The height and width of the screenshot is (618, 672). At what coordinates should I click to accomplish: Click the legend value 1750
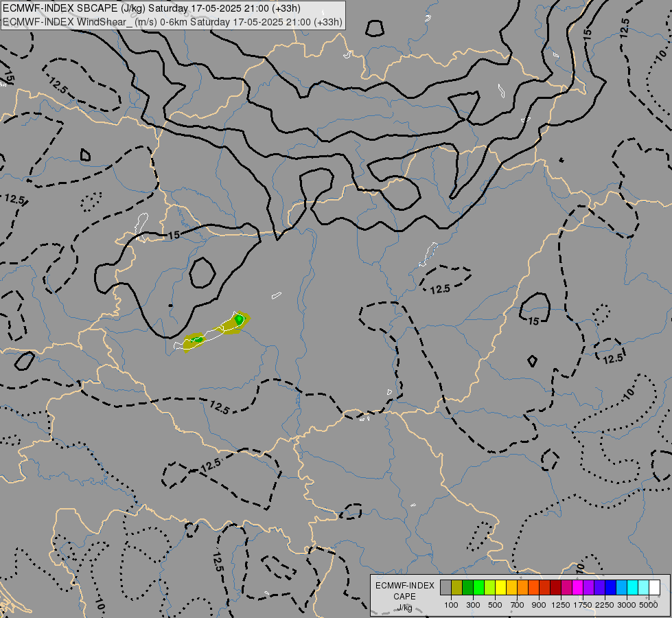click(x=583, y=605)
